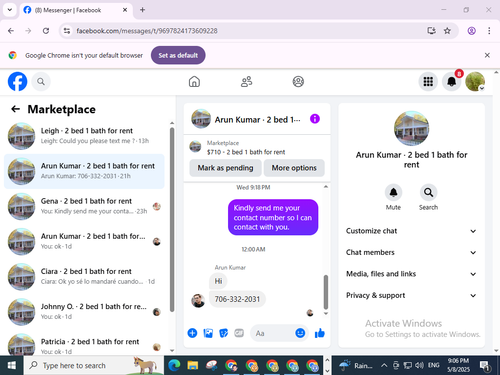The width and height of the screenshot is (500, 375).
Task: Click the conversation header title Arun Kumar
Action: click(x=257, y=120)
